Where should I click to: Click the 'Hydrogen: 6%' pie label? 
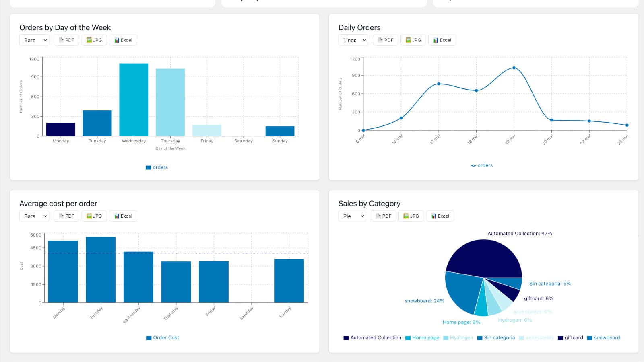tap(515, 320)
